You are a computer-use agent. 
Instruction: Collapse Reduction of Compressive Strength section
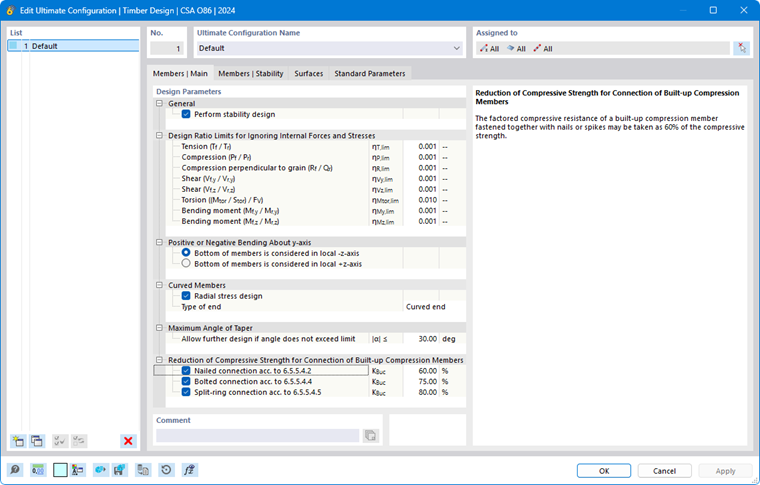(x=159, y=360)
